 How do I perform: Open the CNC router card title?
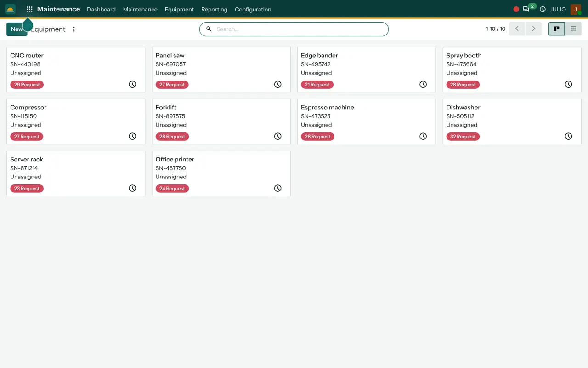pos(27,55)
